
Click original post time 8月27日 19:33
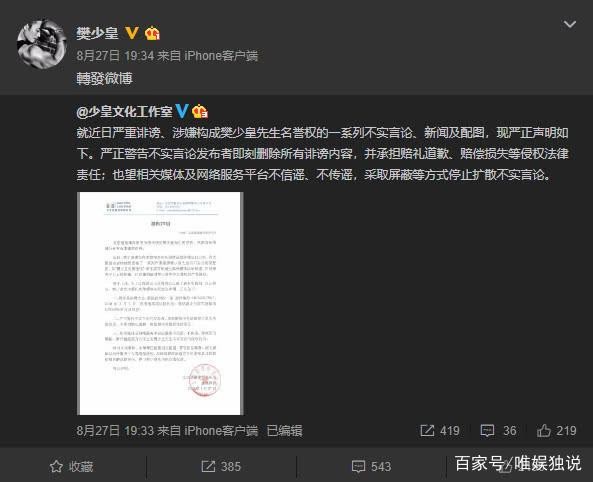coord(115,431)
